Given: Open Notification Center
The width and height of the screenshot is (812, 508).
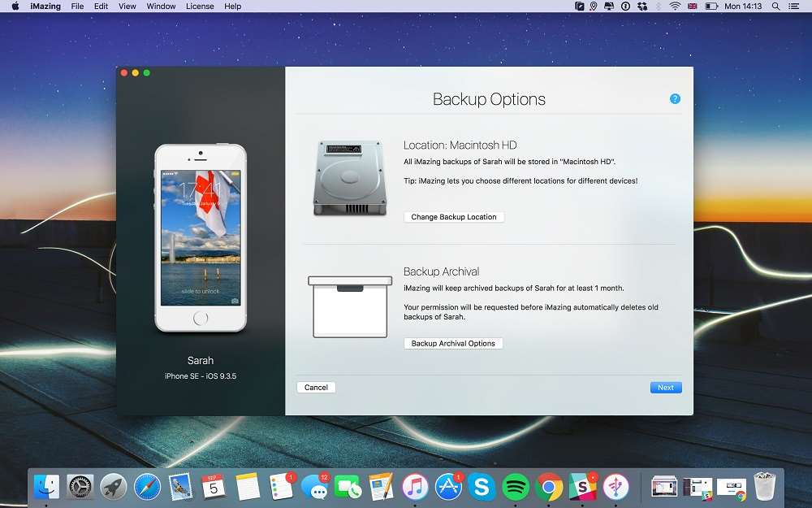Looking at the screenshot, I should coord(795,6).
